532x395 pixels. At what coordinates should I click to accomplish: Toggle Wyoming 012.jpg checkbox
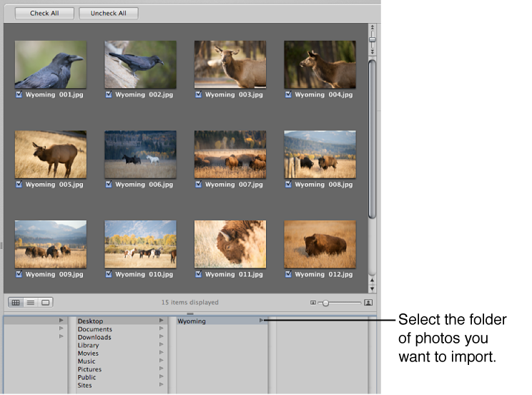(288, 274)
